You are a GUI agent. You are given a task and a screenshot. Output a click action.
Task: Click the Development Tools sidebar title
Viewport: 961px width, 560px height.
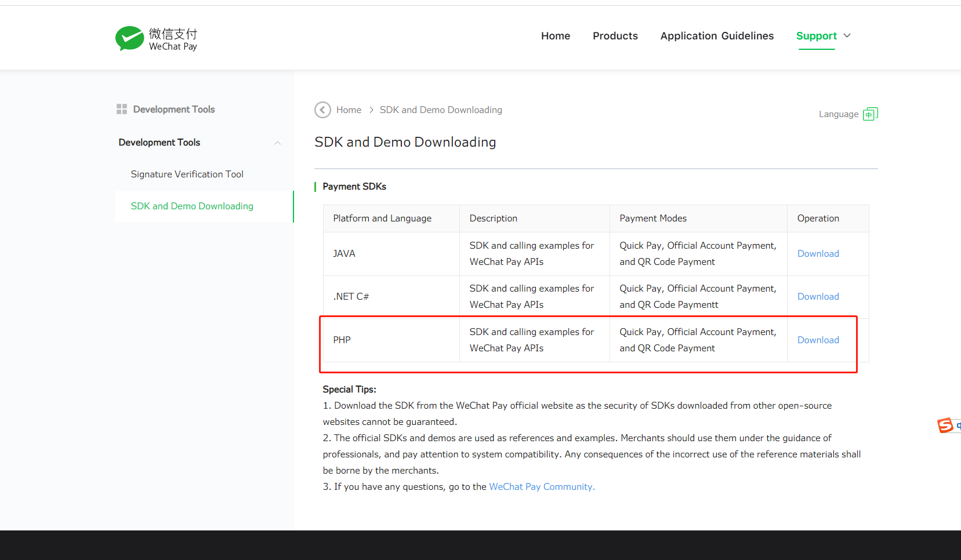tap(174, 109)
